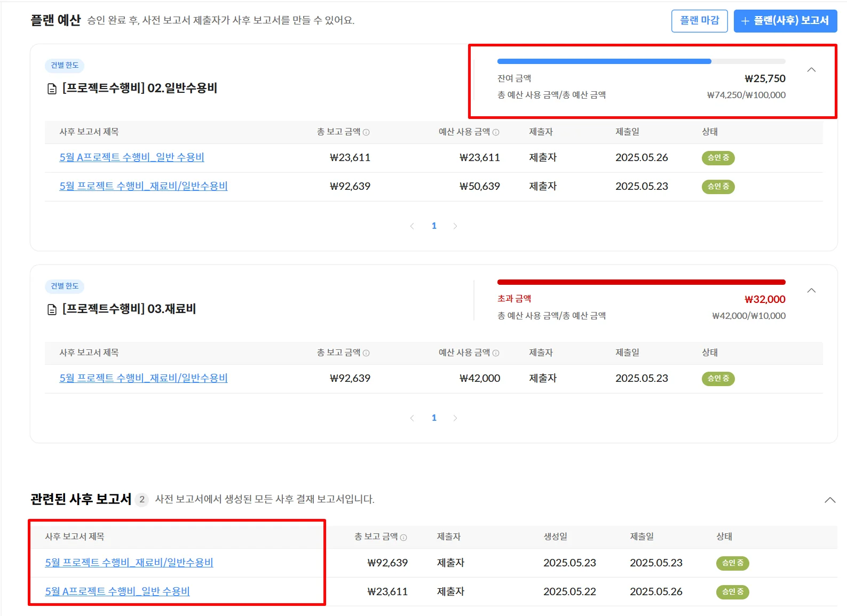Click info icon beside 총 보고 금액 in 재료비 table
The width and height of the screenshot is (847, 616).
point(366,353)
